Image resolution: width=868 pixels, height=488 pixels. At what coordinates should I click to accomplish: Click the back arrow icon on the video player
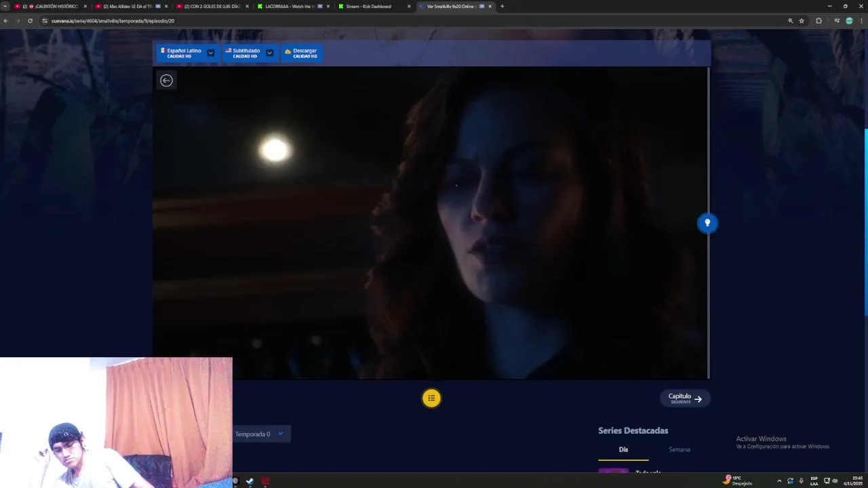(x=166, y=81)
